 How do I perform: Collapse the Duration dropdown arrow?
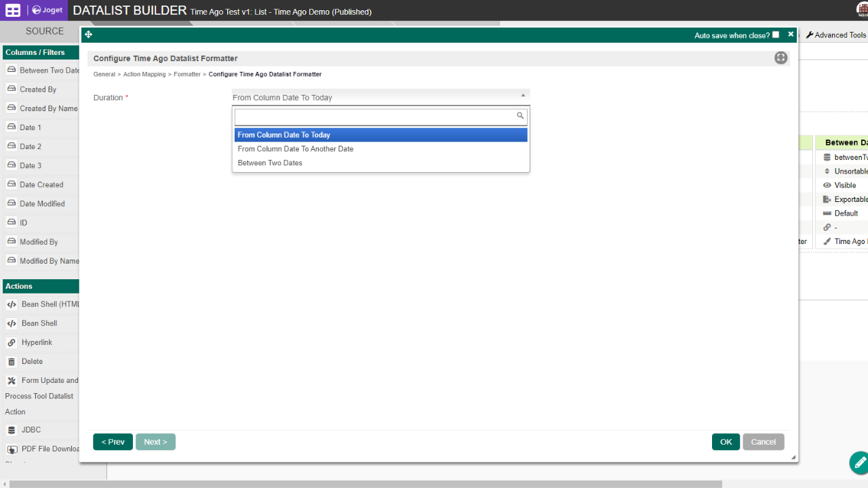pos(523,96)
